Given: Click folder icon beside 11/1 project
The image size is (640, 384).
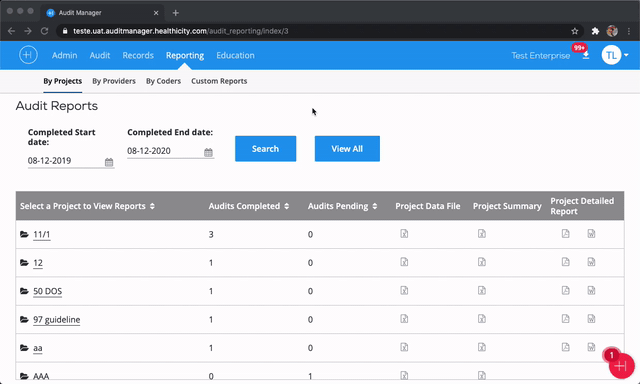Looking at the screenshot, I should pyautogui.click(x=24, y=234).
